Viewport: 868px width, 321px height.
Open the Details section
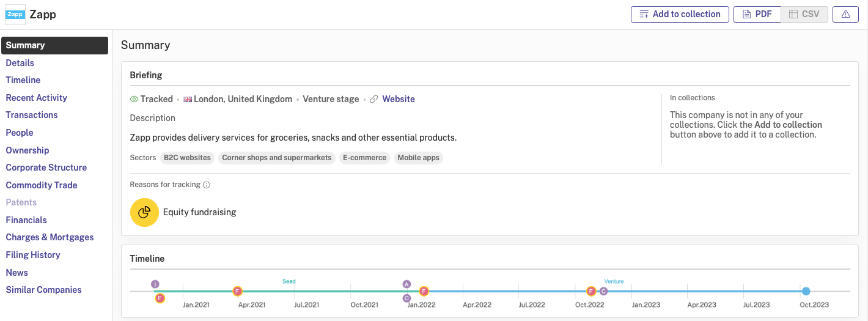point(20,63)
